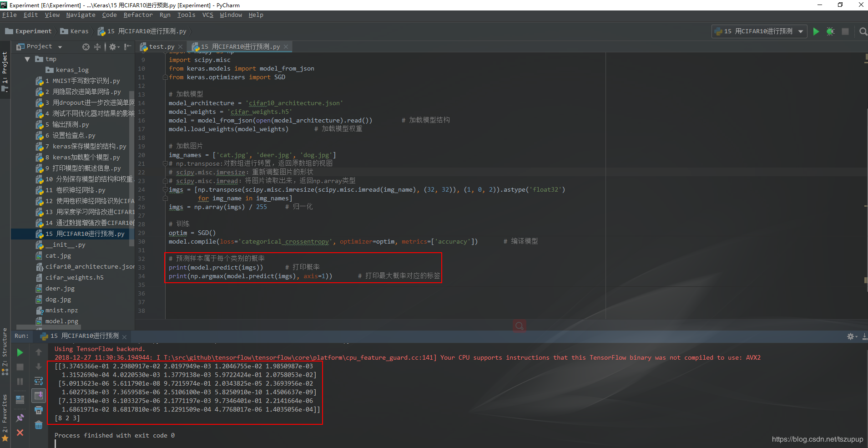
Task: Collapse the tmp folder
Action: [x=27, y=59]
